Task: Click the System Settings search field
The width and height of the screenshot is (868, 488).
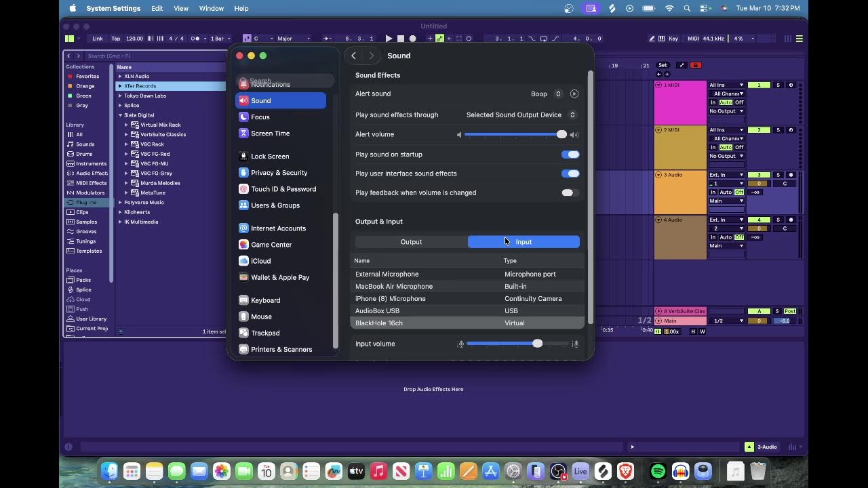Action: [x=285, y=81]
